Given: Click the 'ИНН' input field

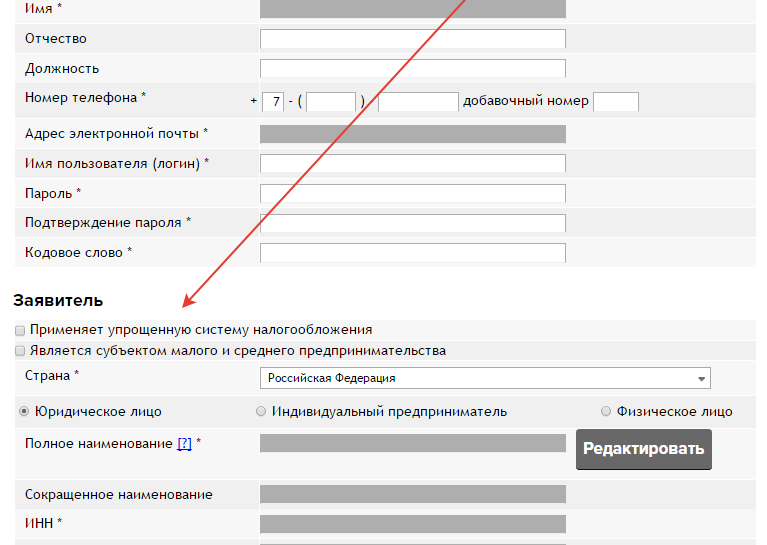Looking at the screenshot, I should point(412,523).
